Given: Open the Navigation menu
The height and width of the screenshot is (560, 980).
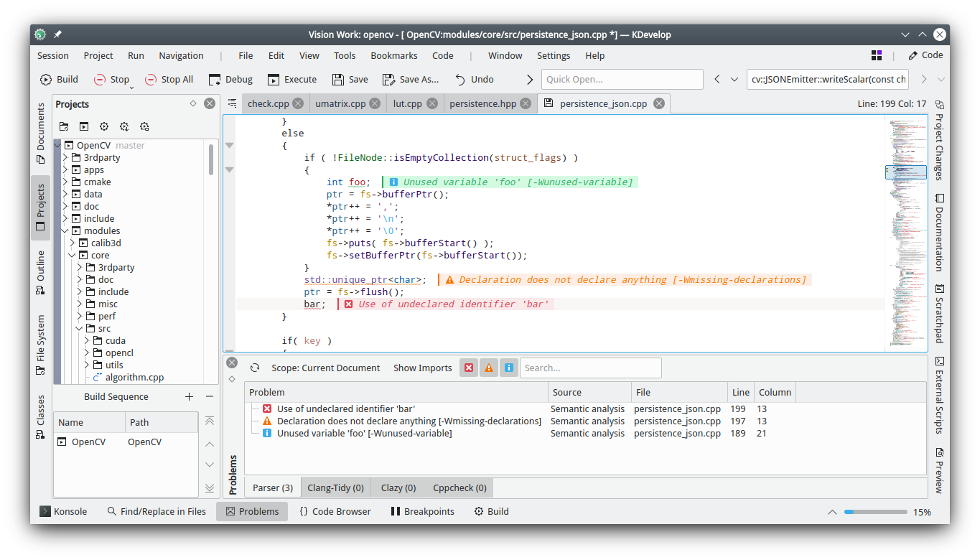Looking at the screenshot, I should click(x=181, y=55).
